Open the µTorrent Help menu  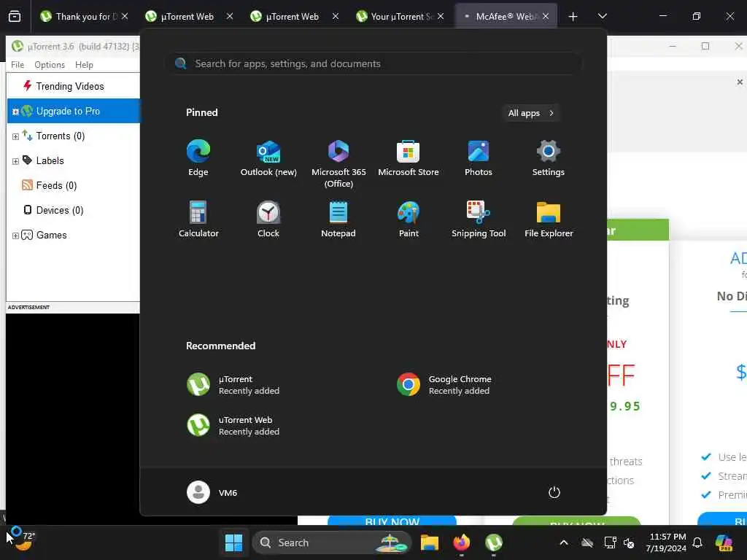(85, 65)
